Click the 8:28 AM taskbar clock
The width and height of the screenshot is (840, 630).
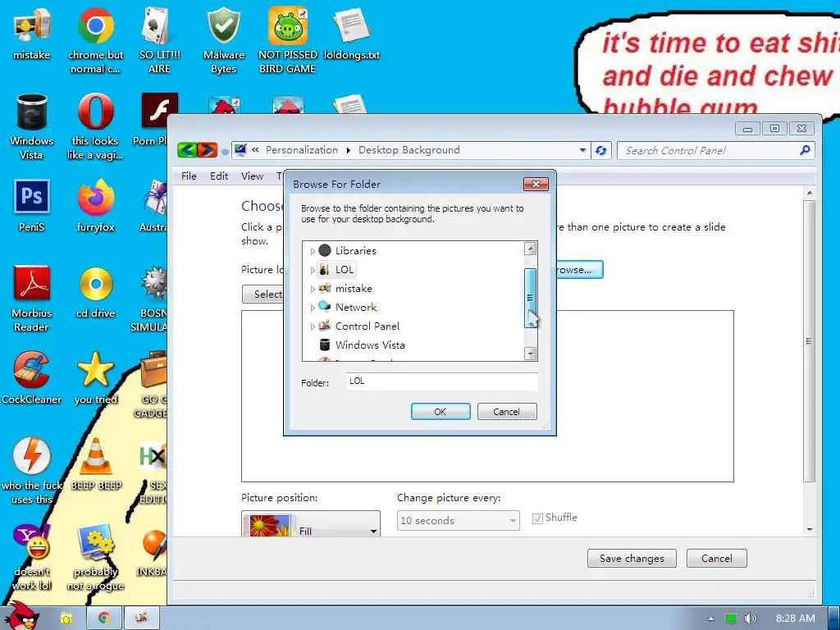click(795, 619)
